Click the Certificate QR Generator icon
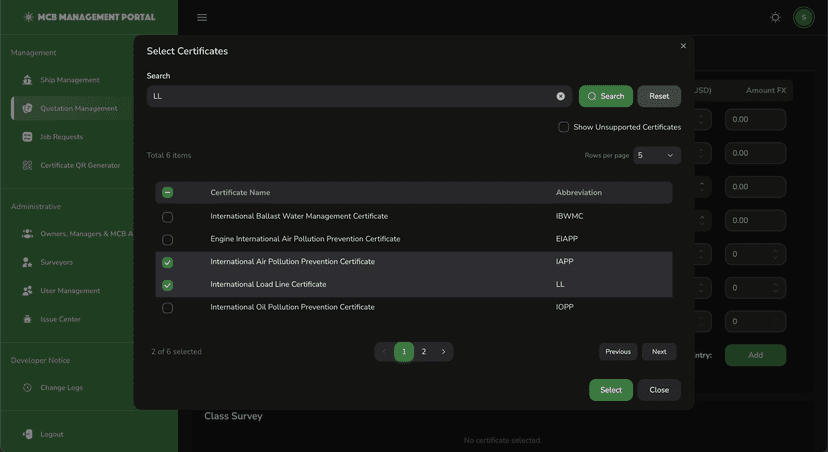Viewport: 828px width, 452px height. point(27,165)
